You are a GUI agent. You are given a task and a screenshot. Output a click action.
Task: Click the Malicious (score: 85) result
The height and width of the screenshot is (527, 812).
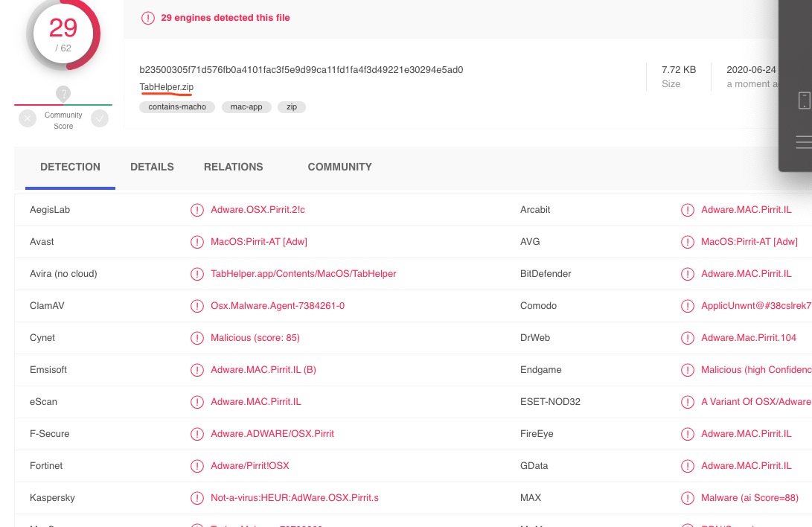(255, 338)
